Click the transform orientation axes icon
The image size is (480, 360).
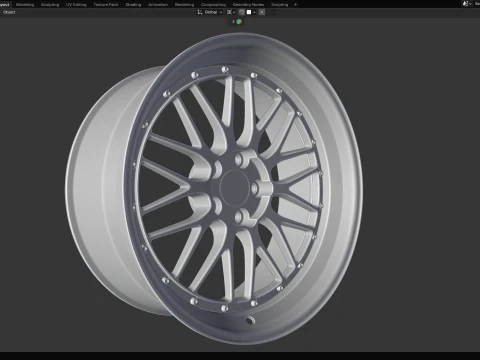pyautogui.click(x=200, y=12)
